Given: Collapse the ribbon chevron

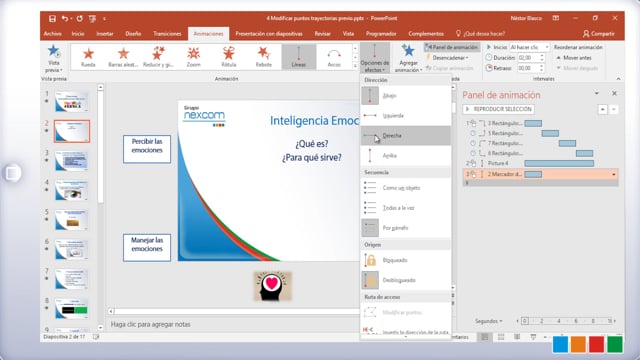Looking at the screenshot, I should tap(618, 79).
